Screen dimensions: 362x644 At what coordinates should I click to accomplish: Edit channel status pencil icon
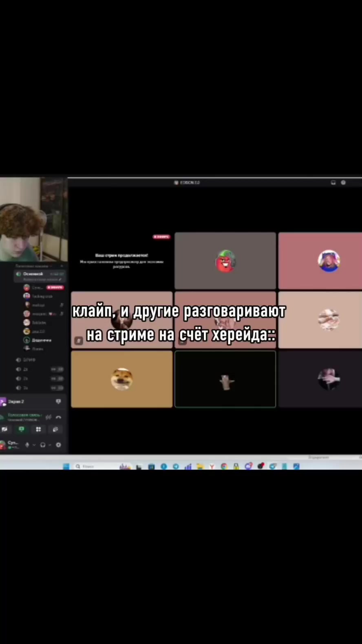coord(60,280)
